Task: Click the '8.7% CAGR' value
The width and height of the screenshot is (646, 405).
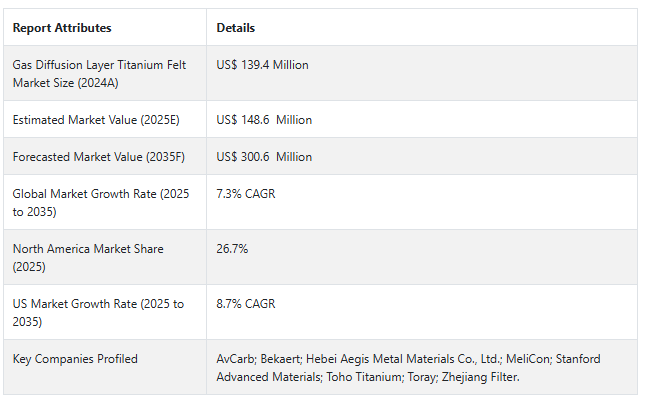Action: [x=245, y=304]
